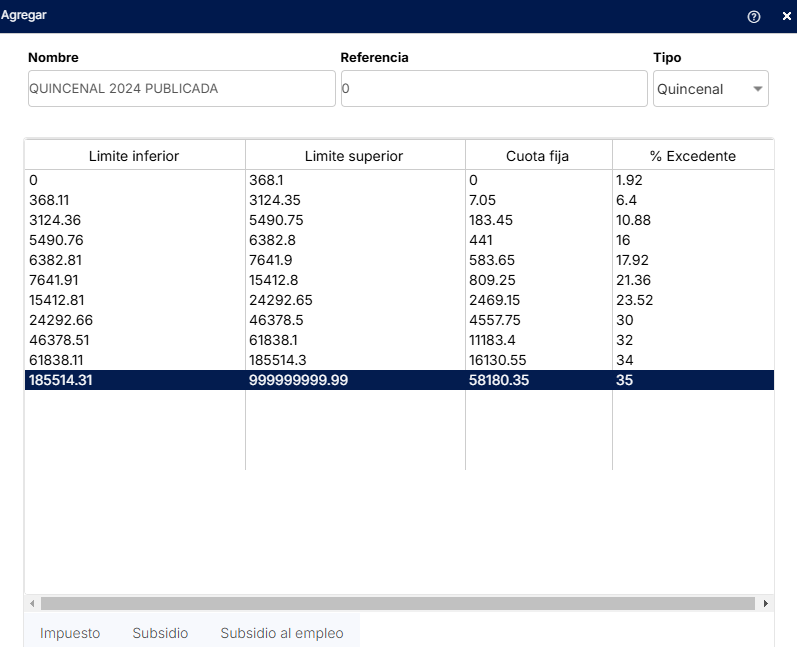Click the horizontal scrollbar left arrow
This screenshot has width=797, height=647.
pyautogui.click(x=32, y=604)
